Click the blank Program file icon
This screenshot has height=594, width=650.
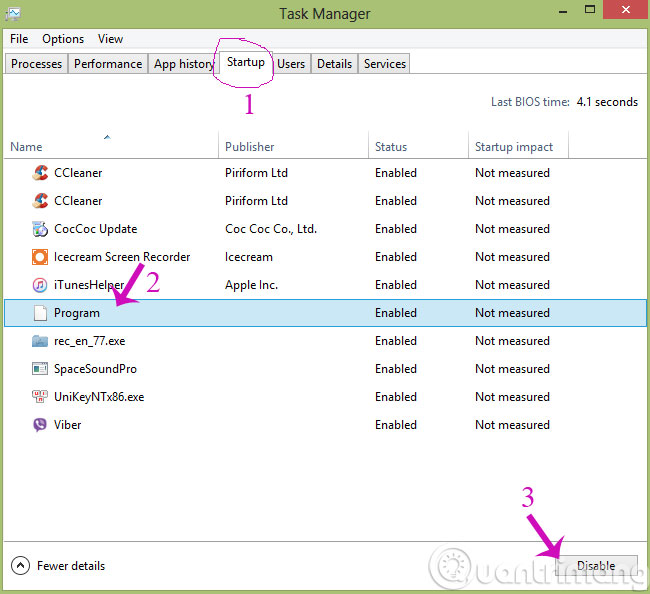[40, 313]
